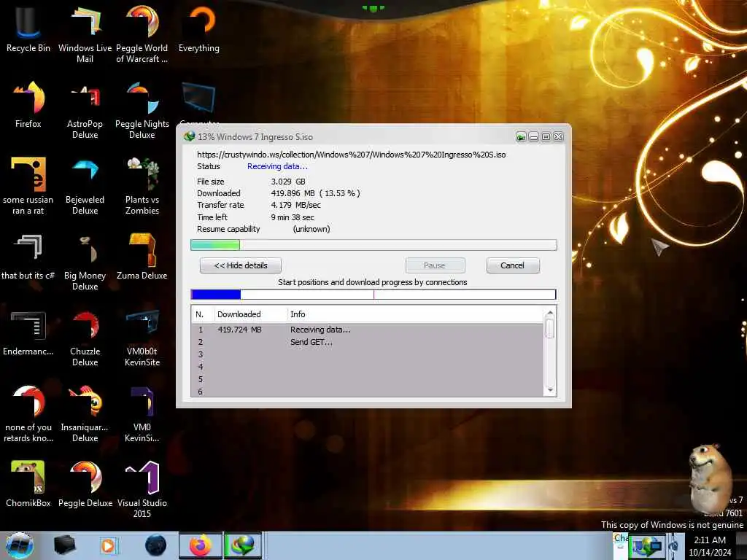Select the Windows Live Mail desktop icon
Image resolution: width=747 pixels, height=560 pixels.
coord(85,34)
